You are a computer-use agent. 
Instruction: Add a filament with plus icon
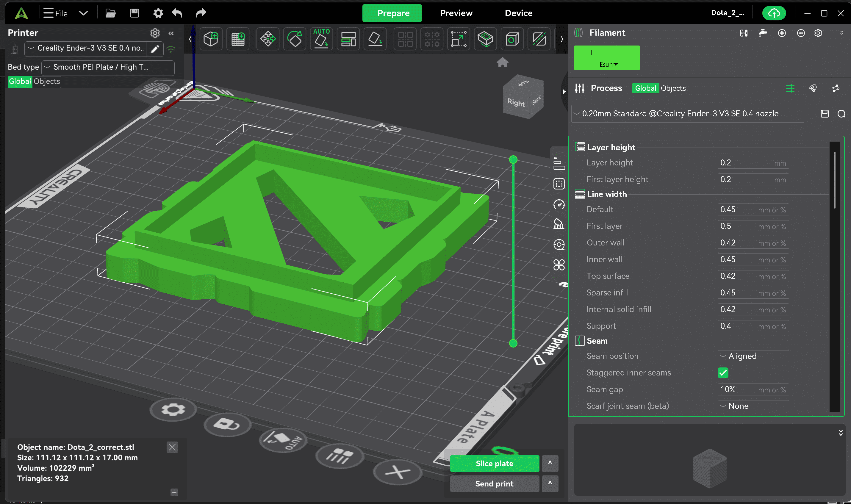782,33
